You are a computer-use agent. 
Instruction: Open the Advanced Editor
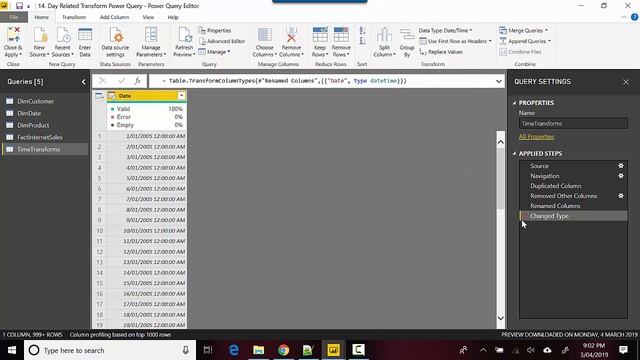[222, 41]
